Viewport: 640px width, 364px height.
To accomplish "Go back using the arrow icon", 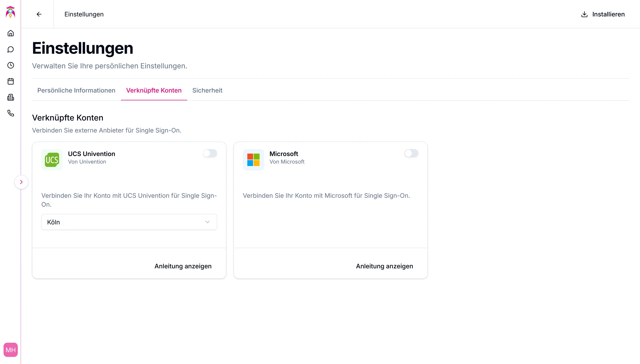I will point(39,14).
